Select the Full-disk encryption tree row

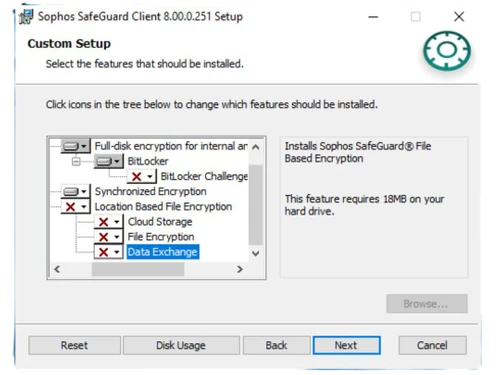click(x=171, y=146)
